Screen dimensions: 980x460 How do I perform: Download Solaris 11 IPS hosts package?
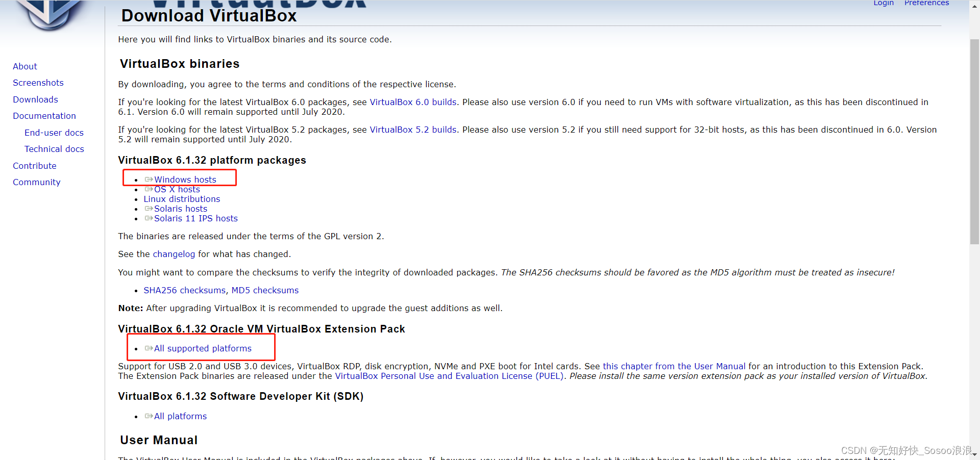coord(196,218)
